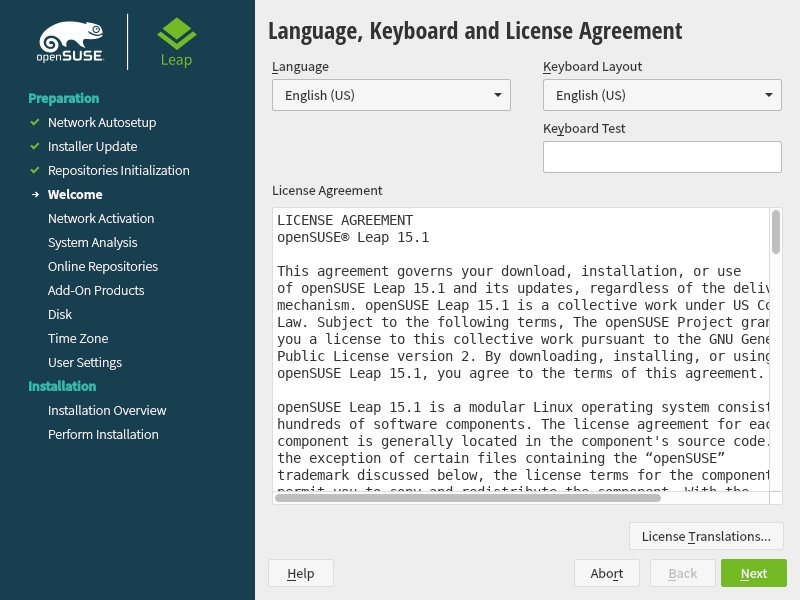Select the Welcome step in sidebar
The height and width of the screenshot is (600, 800).
tap(75, 194)
